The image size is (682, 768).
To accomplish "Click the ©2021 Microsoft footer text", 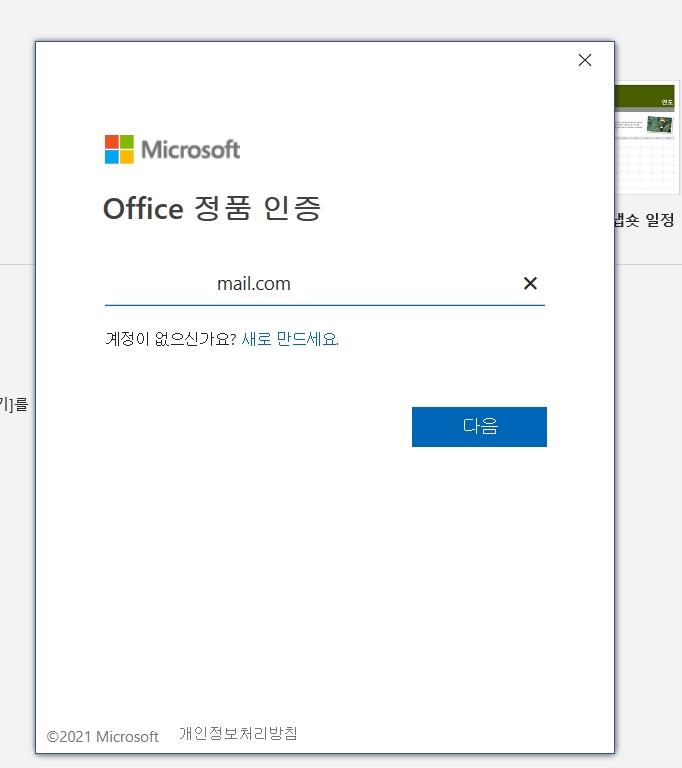I will click(102, 736).
